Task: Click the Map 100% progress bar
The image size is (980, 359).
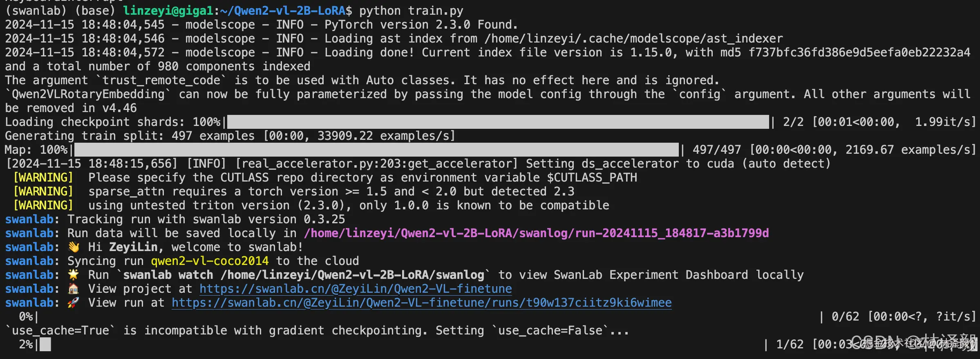Action: [x=376, y=150]
